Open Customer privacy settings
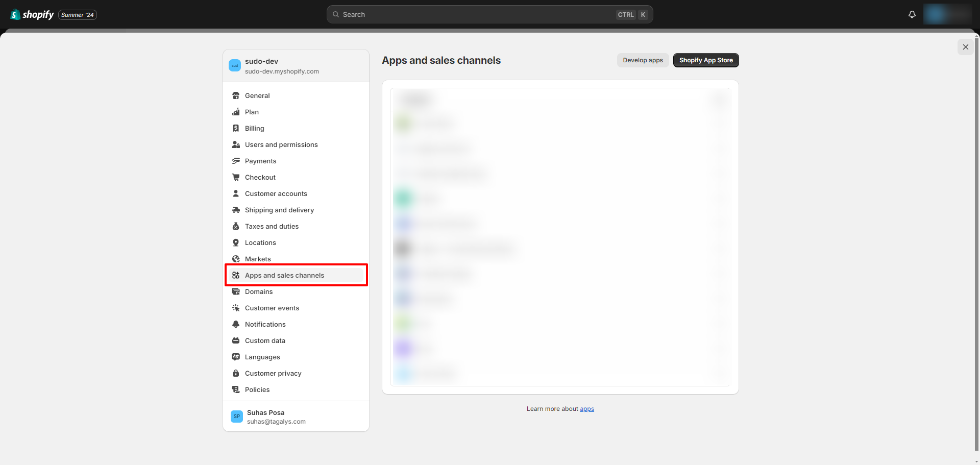The width and height of the screenshot is (980, 465). click(296, 373)
